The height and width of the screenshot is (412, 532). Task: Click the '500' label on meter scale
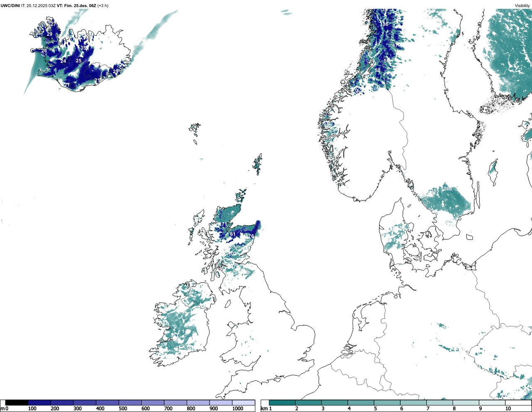[x=123, y=409]
